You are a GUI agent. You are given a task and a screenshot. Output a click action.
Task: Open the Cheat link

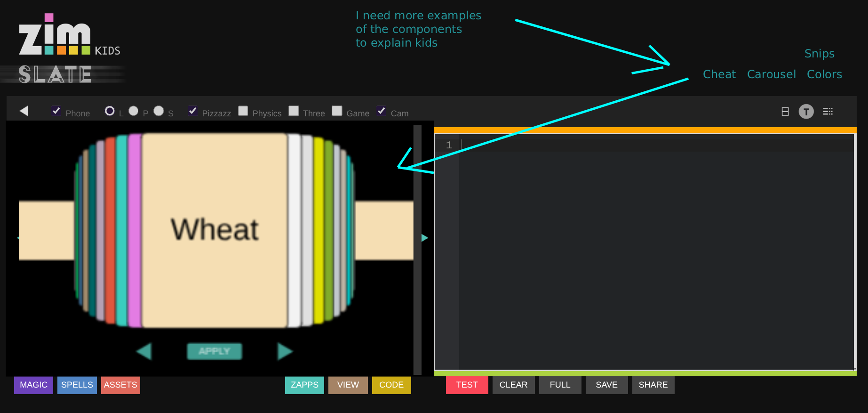[719, 74]
